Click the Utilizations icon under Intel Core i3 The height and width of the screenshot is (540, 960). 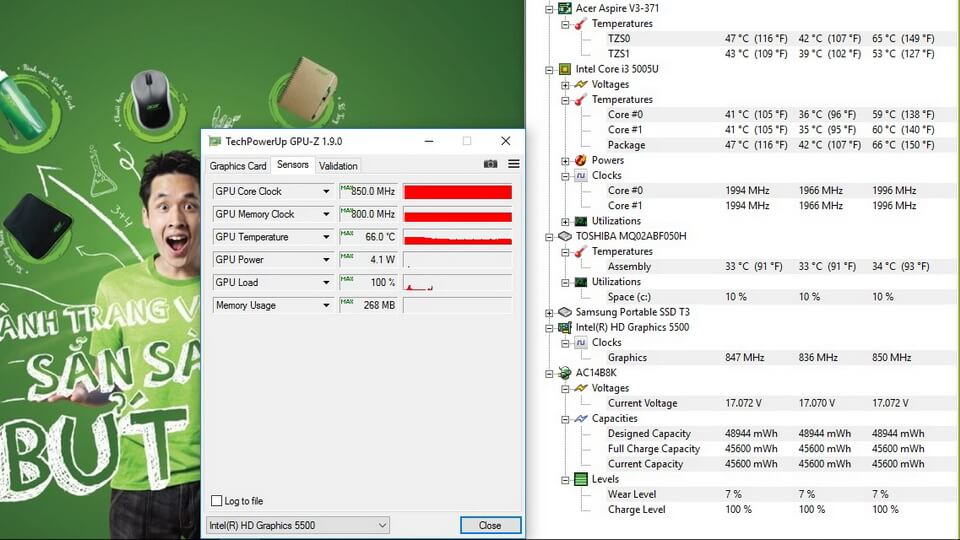click(x=580, y=221)
